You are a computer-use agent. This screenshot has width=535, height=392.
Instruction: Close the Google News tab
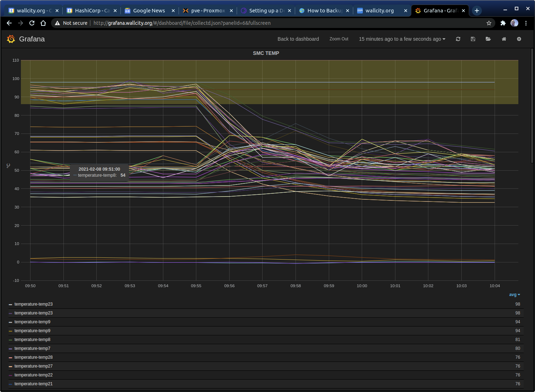tap(173, 11)
